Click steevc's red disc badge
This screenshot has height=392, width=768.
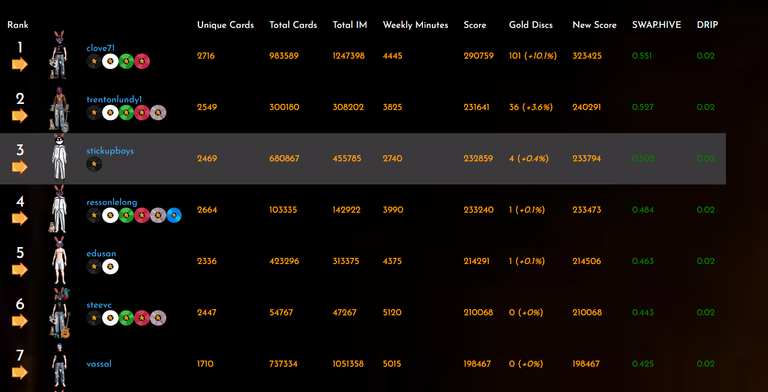coord(142,318)
